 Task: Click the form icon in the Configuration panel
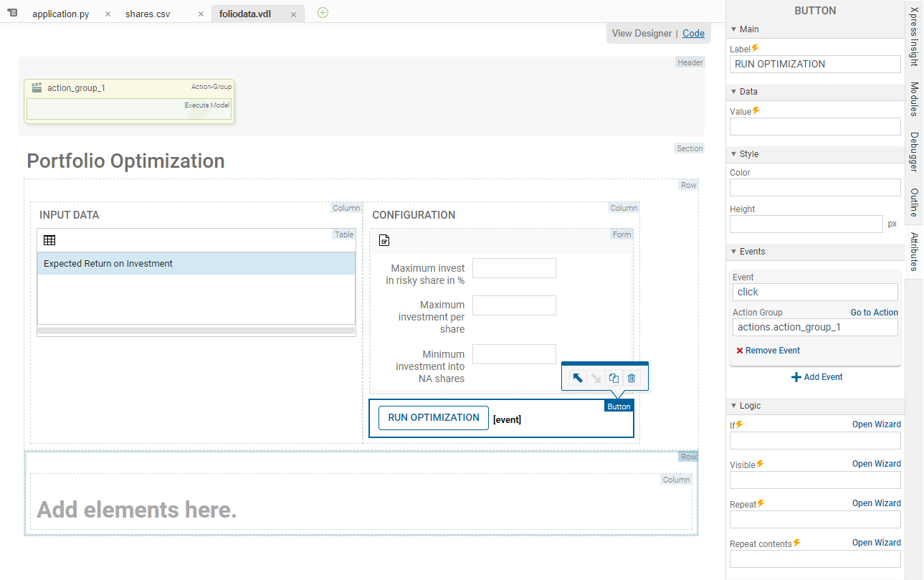[384, 240]
